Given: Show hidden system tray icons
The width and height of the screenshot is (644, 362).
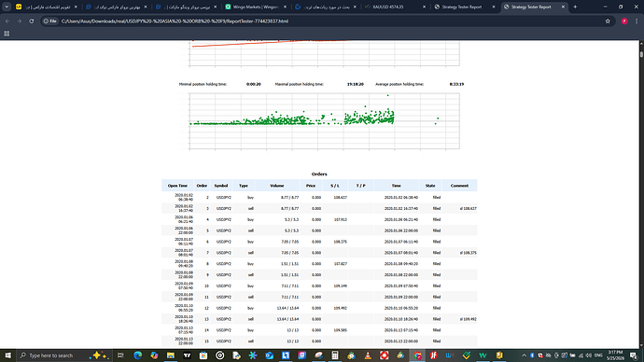Looking at the screenshot, I should [525, 355].
